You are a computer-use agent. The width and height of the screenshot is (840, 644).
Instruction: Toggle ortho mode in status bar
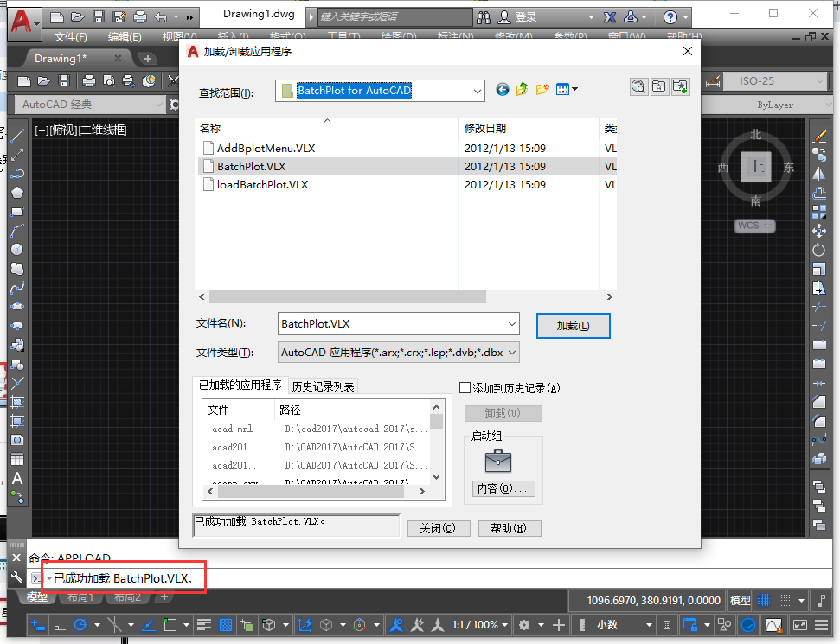tap(60, 625)
